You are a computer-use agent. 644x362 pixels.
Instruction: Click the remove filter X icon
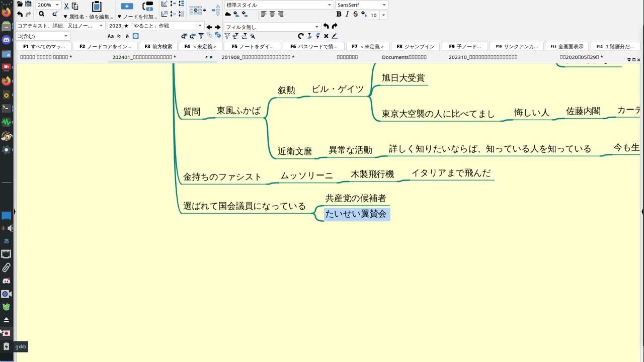326,36
